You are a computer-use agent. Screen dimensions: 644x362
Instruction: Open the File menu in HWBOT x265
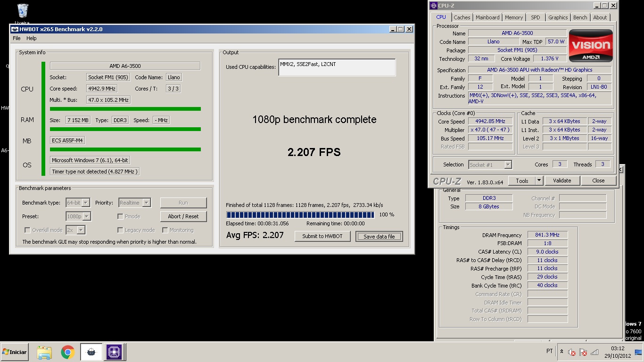[x=17, y=38]
